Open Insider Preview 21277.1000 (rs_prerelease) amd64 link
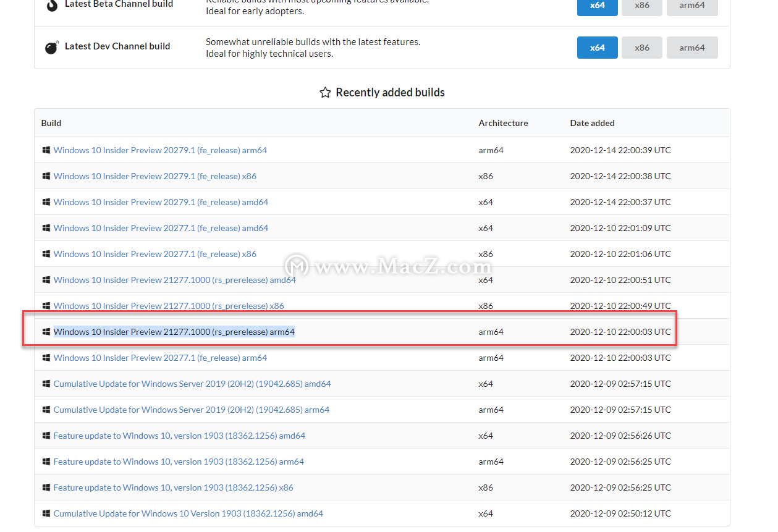The image size is (778, 532). click(175, 280)
